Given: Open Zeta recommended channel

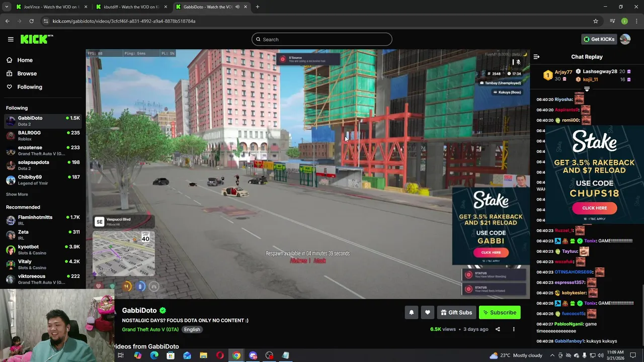Looking at the screenshot, I should click(43, 235).
